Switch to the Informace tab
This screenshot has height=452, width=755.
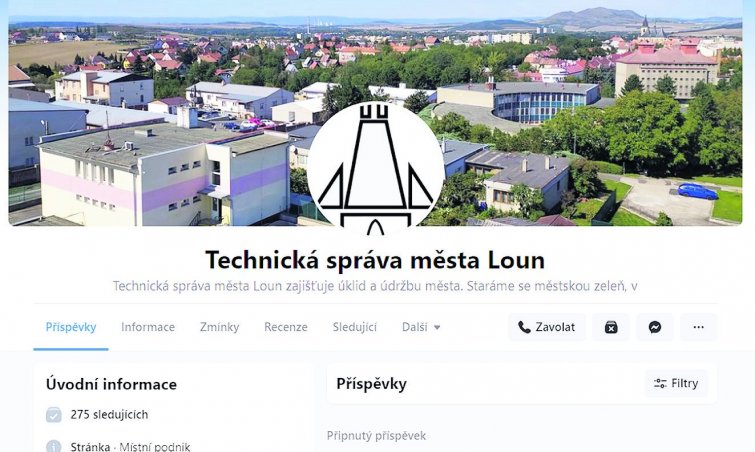pyautogui.click(x=148, y=327)
